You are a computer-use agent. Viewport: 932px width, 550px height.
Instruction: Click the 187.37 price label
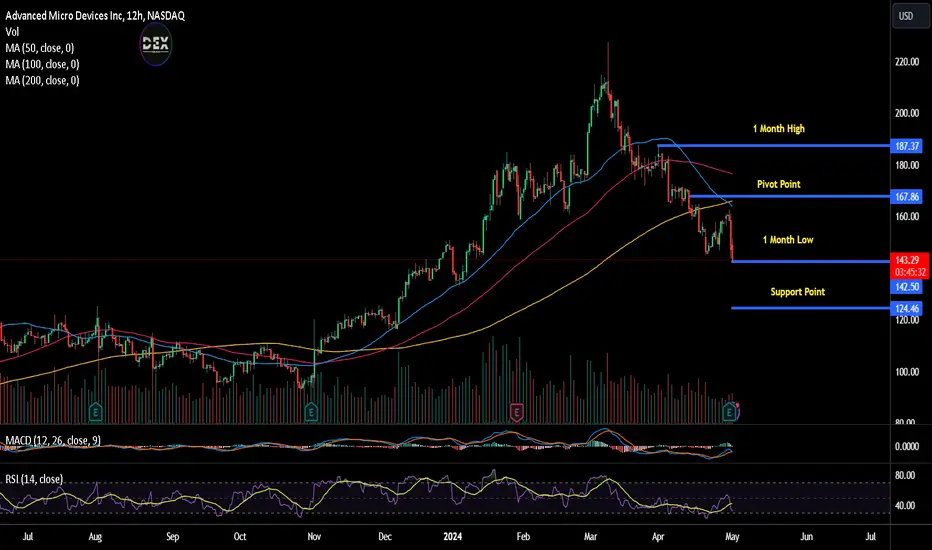pos(906,146)
